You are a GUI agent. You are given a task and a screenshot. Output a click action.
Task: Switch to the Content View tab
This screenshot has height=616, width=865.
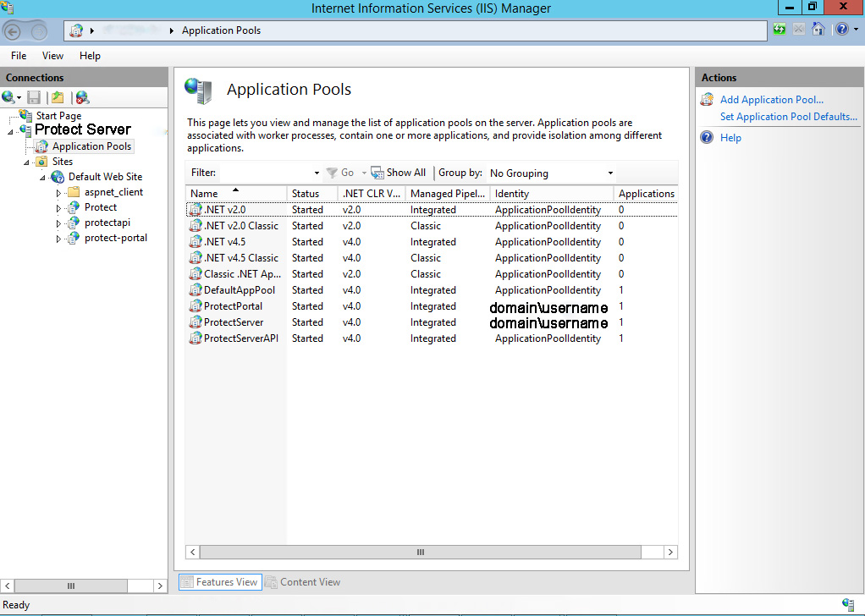(303, 582)
